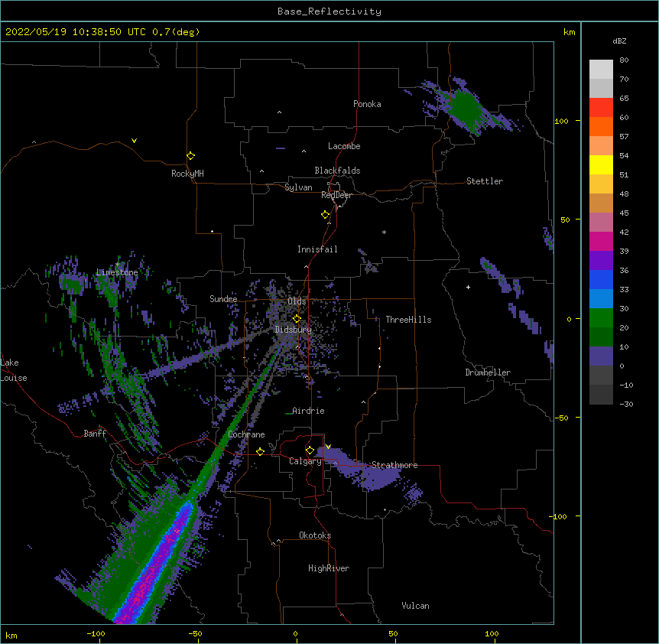Click the Okotoks label
659x644 pixels.
(x=315, y=535)
